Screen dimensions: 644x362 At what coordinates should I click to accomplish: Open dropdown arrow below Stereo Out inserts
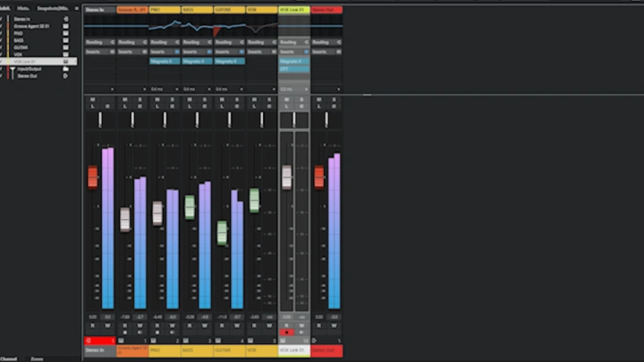pos(338,89)
